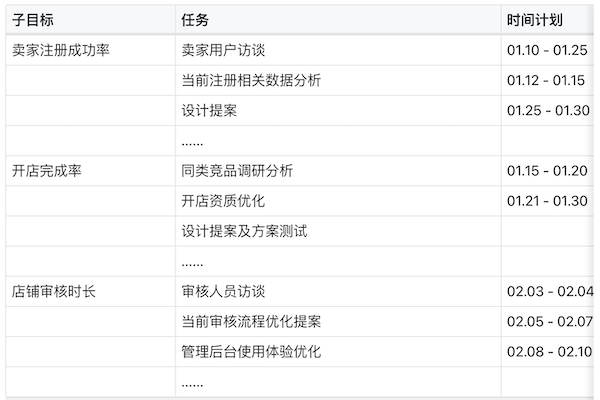
Task: Click the 开店完成率 sub-goal cell
Action: [46, 171]
